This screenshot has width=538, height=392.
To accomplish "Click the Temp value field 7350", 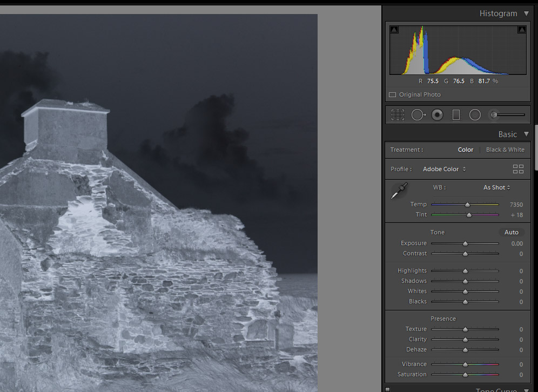I will (516, 205).
